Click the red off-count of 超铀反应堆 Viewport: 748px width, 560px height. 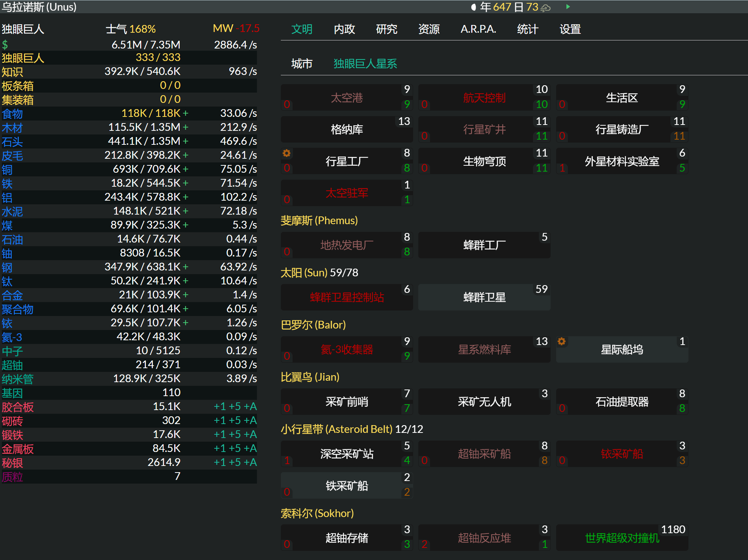click(x=424, y=544)
